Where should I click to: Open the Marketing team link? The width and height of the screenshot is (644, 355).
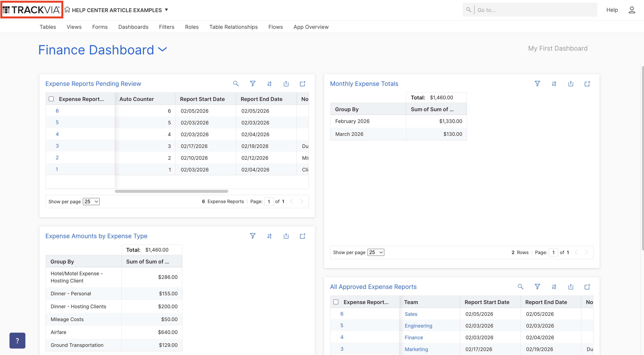[416, 349]
